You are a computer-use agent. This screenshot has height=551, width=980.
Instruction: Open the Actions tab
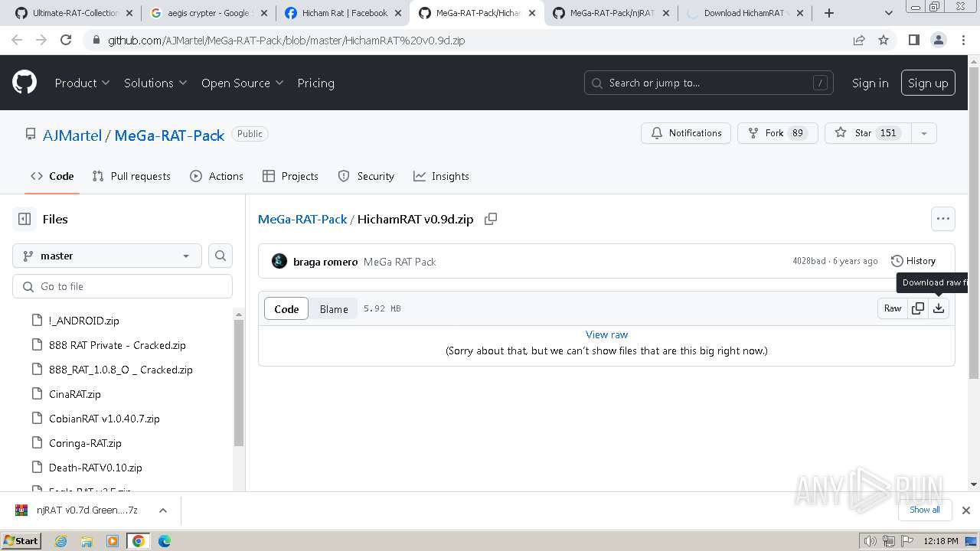[x=217, y=176]
